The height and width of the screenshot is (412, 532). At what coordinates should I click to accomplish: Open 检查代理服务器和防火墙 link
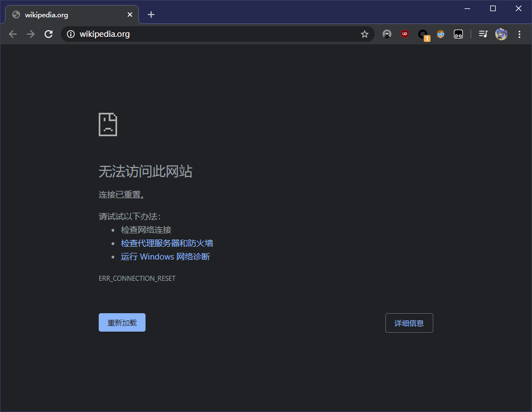(167, 243)
